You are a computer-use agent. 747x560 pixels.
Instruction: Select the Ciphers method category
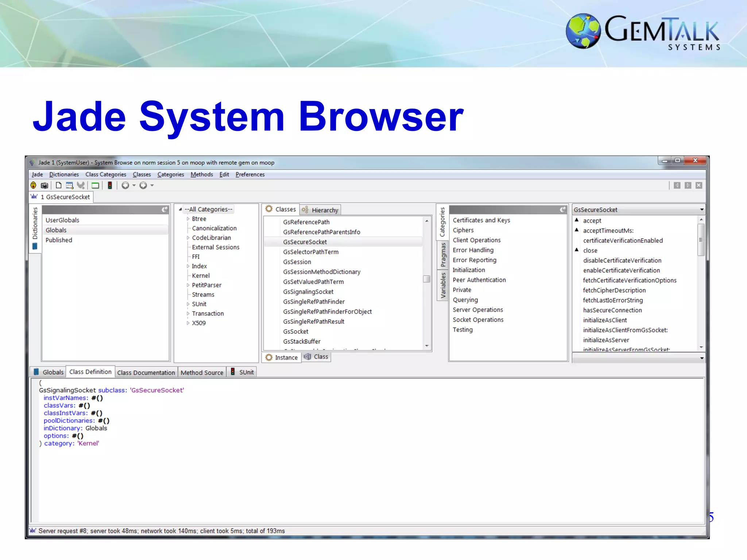[463, 230]
